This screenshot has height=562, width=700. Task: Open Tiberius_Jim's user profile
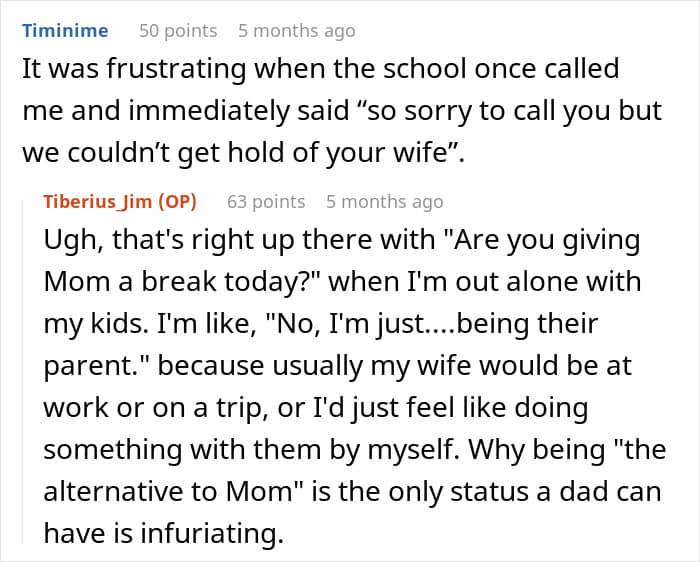(x=97, y=202)
